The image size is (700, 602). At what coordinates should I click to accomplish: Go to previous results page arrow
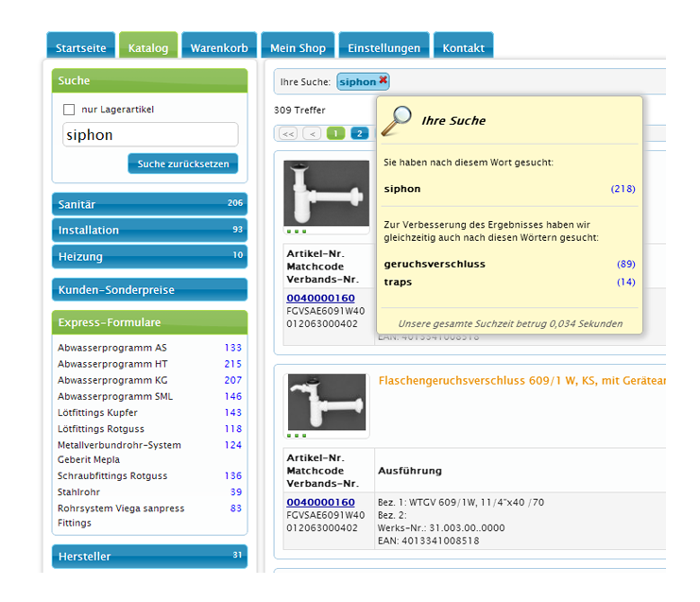click(312, 133)
